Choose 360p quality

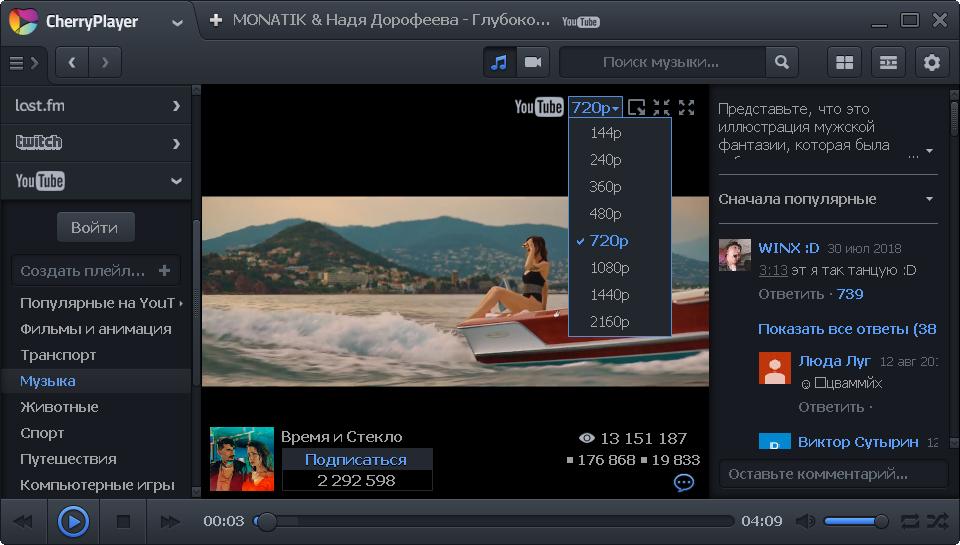620,187
